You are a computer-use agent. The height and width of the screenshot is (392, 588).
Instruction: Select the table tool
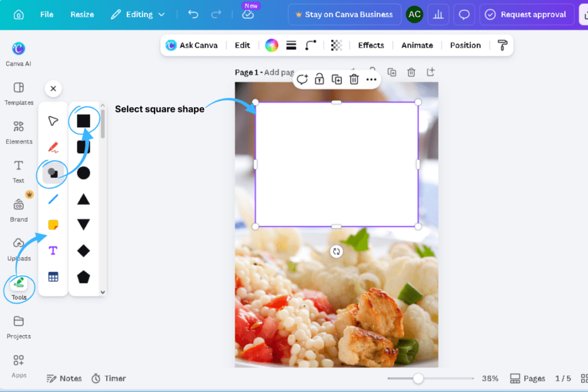pos(53,277)
